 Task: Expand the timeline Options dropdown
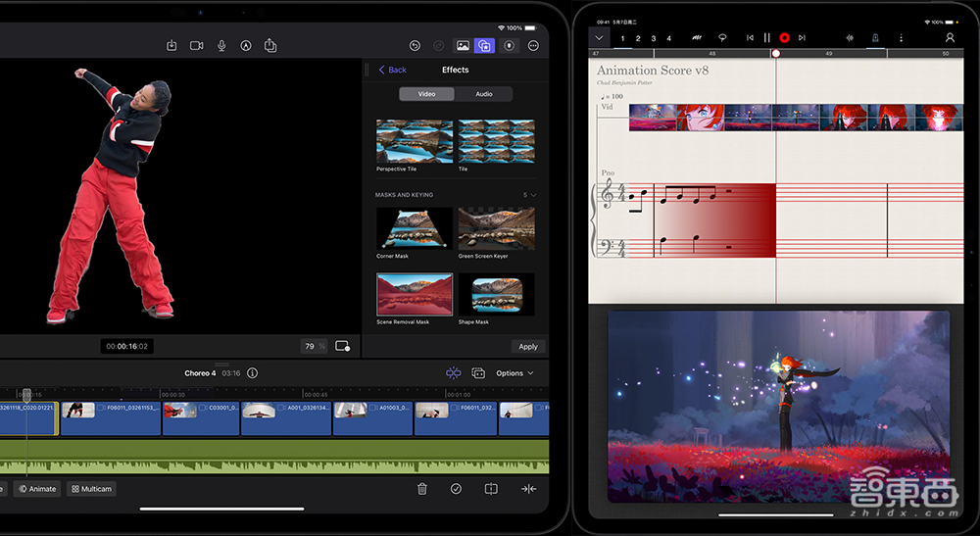click(x=514, y=373)
